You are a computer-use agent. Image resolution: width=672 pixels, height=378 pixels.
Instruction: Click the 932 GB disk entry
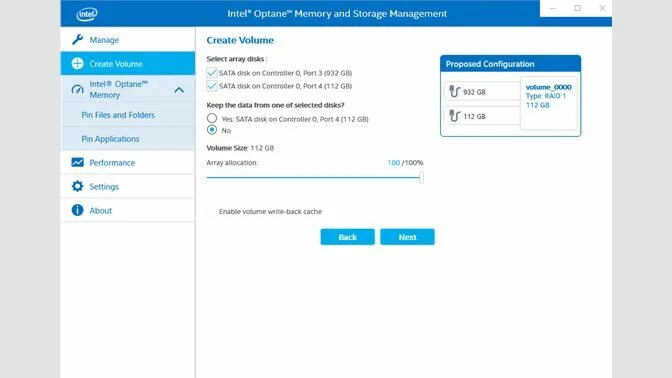(x=482, y=91)
